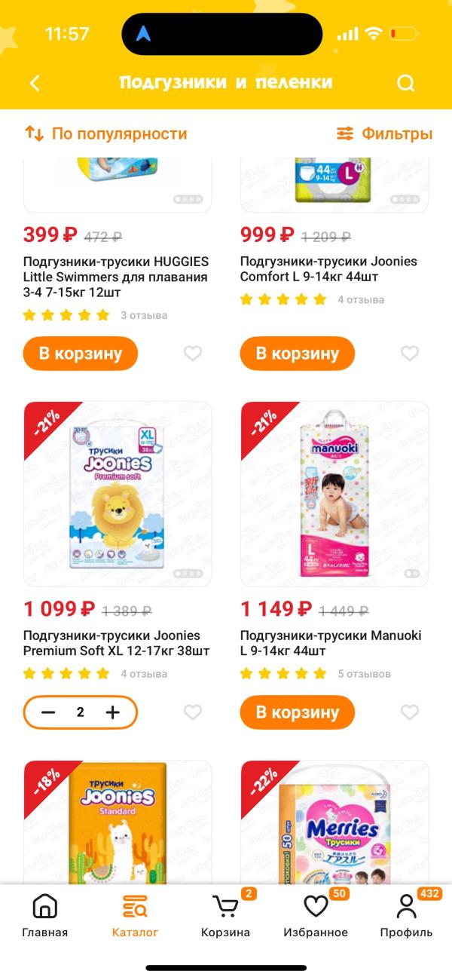Toggle heart for Joonies Premium Soft XL
The image size is (452, 980).
[x=193, y=712]
